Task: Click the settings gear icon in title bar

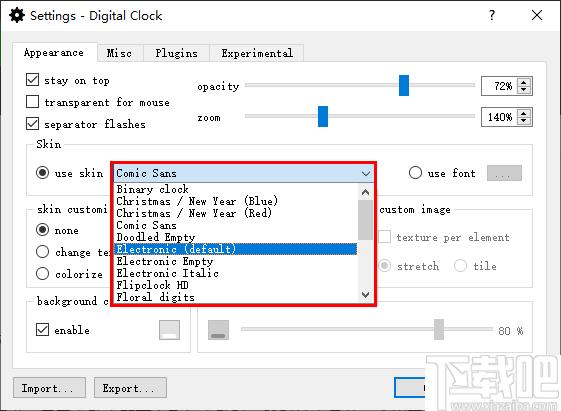Action: point(17,15)
